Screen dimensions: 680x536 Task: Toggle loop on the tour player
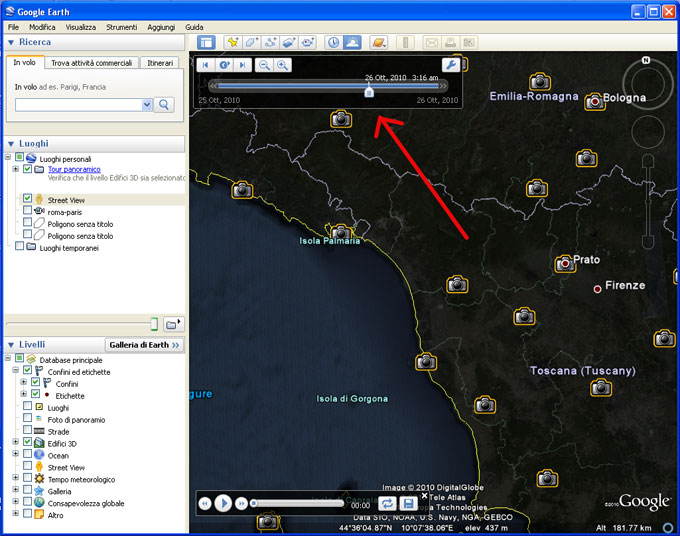(387, 503)
